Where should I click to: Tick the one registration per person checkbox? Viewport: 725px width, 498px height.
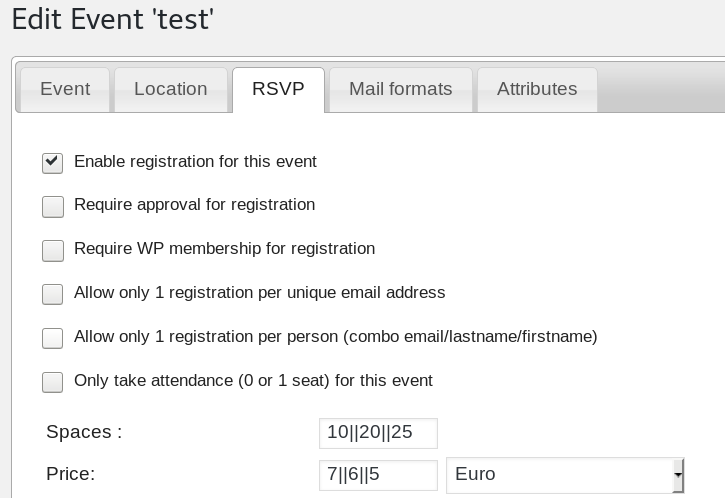(53, 338)
